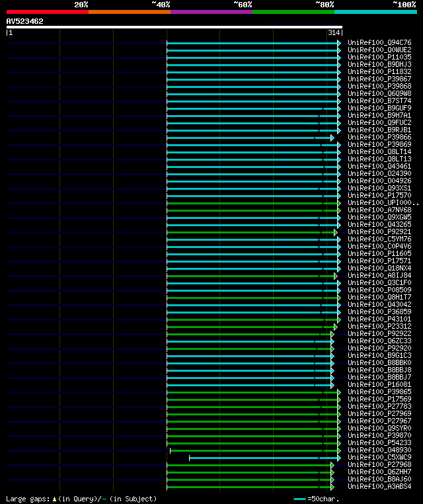Open hit UniRef100_P11832

pyautogui.click(x=379, y=71)
